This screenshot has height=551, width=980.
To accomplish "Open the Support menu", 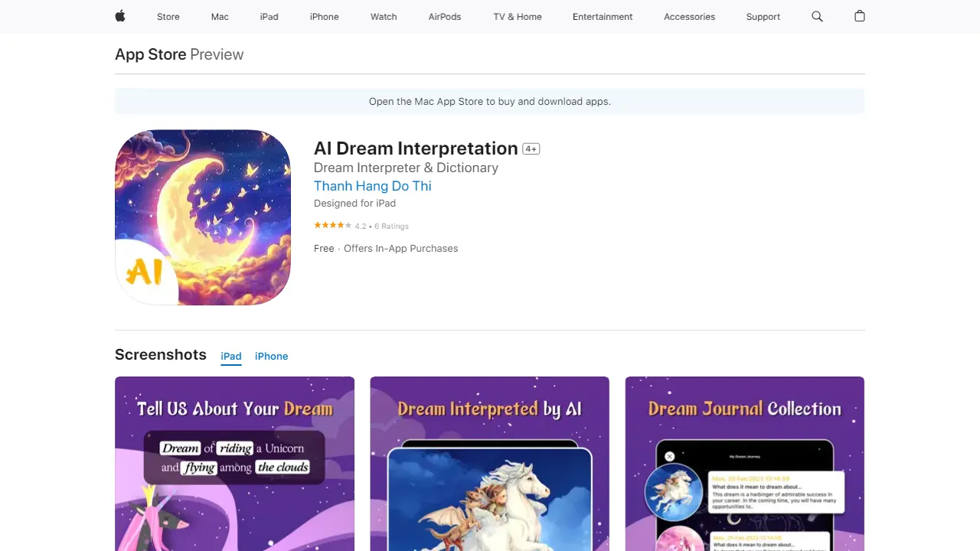I will click(x=763, y=17).
